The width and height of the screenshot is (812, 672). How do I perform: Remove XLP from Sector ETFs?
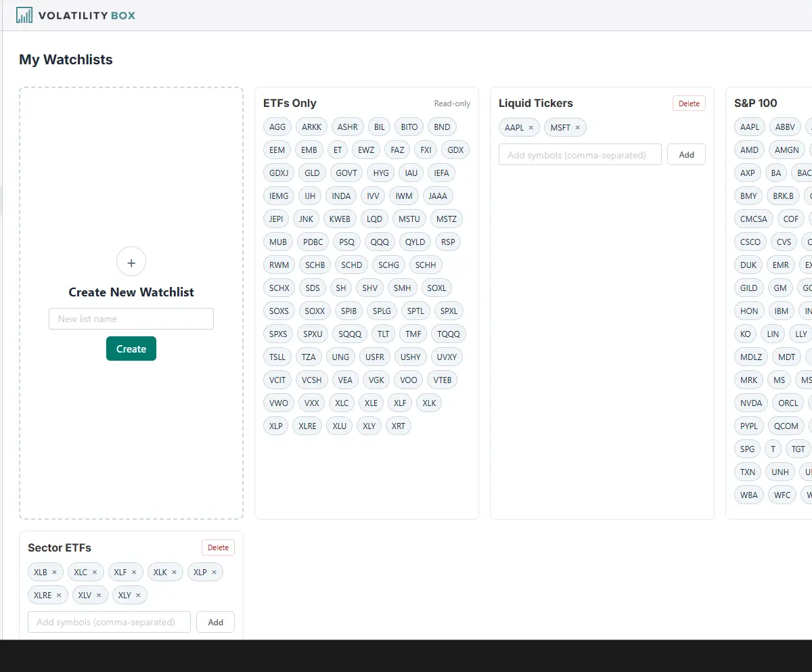214,573
